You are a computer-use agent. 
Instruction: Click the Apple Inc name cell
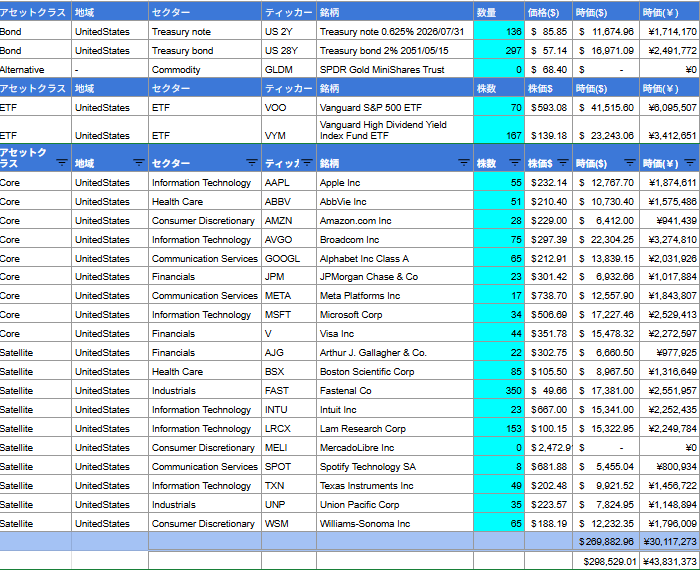(x=395, y=183)
